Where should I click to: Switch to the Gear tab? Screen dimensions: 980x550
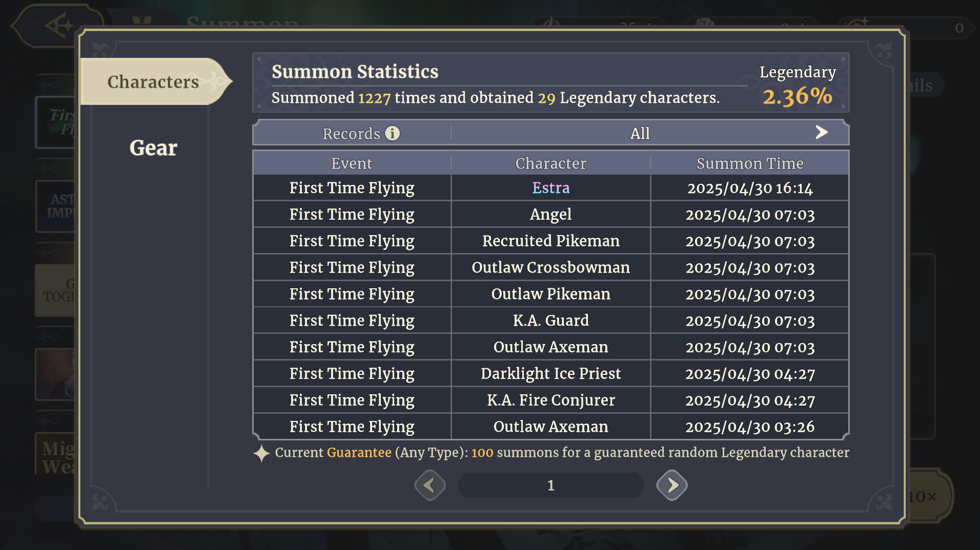(153, 148)
